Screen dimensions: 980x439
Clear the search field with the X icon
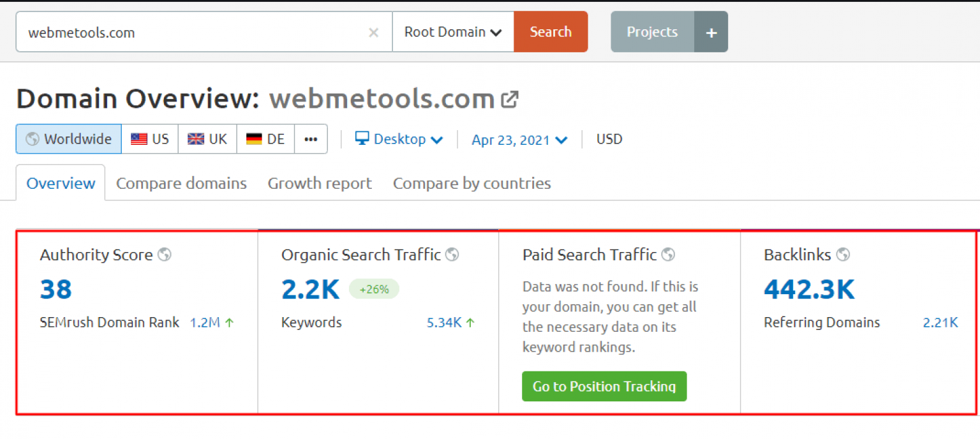tap(374, 33)
